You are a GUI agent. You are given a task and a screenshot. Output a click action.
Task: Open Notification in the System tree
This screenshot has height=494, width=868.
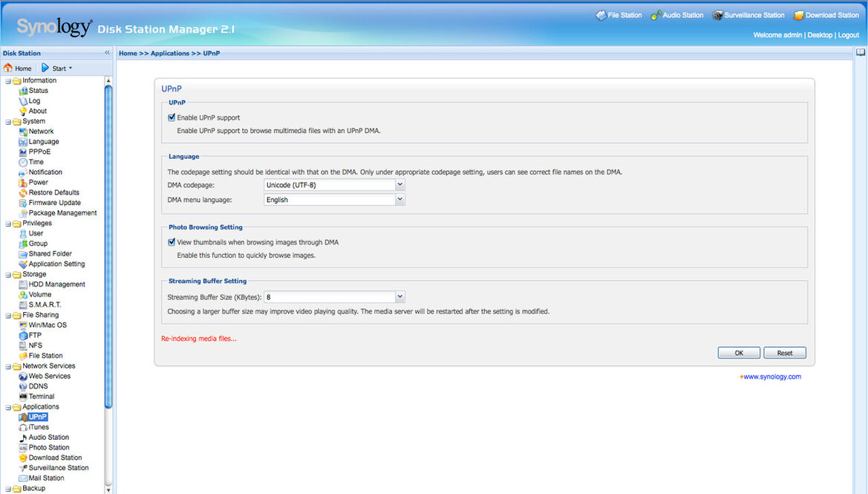45,172
